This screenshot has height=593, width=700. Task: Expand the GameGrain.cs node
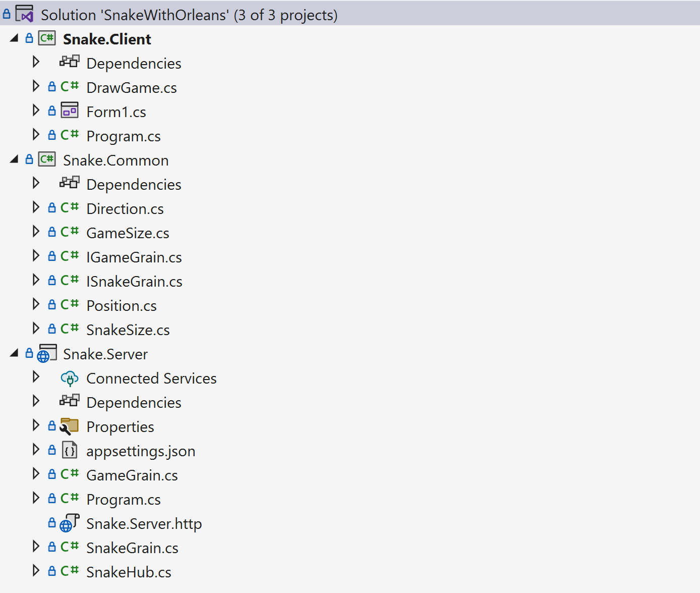pos(36,473)
